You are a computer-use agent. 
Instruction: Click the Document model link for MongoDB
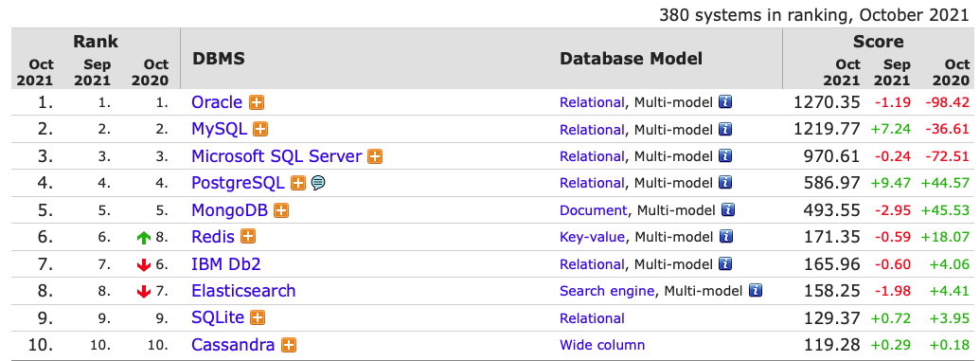click(x=593, y=210)
